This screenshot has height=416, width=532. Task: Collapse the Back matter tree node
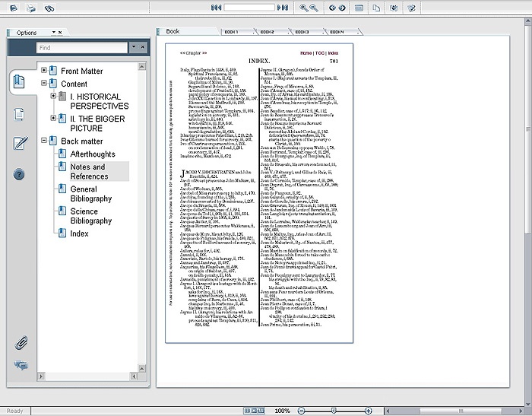(x=44, y=140)
